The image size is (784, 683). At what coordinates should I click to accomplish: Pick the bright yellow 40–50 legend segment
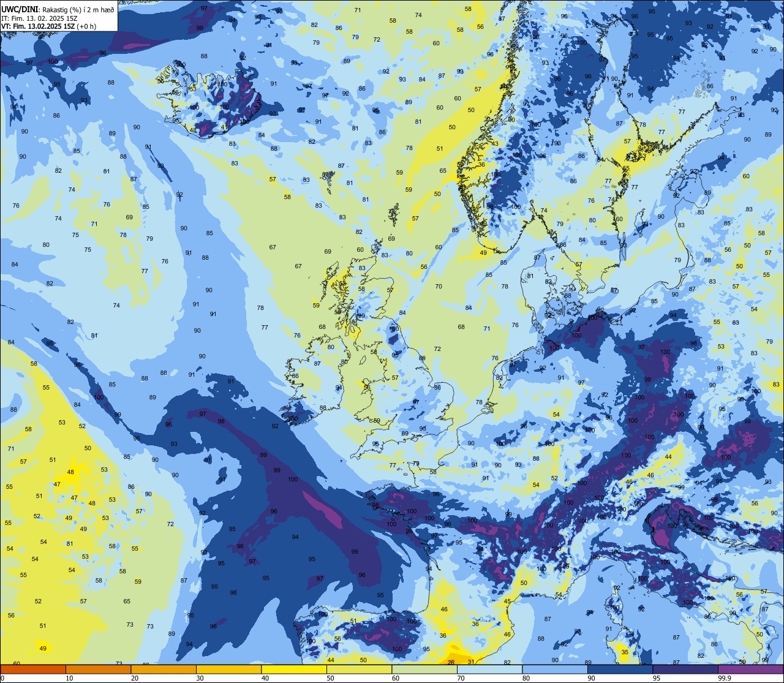pos(294,669)
